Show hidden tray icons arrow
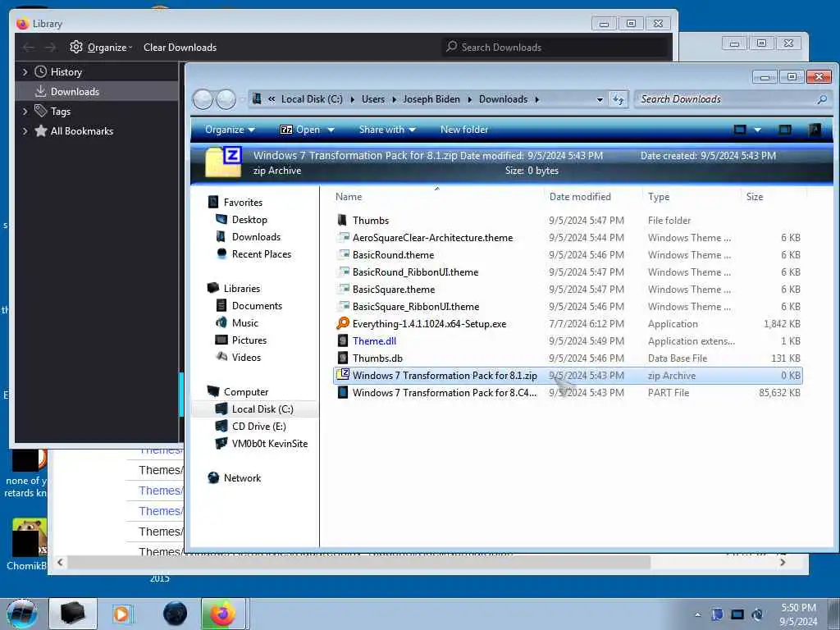Image resolution: width=840 pixels, height=630 pixels. coord(697,614)
